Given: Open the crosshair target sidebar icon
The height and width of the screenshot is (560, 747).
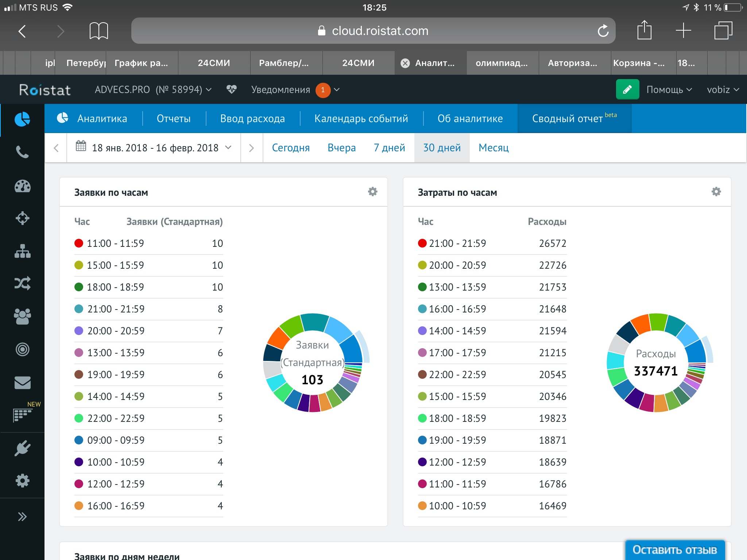Looking at the screenshot, I should coord(22,218).
